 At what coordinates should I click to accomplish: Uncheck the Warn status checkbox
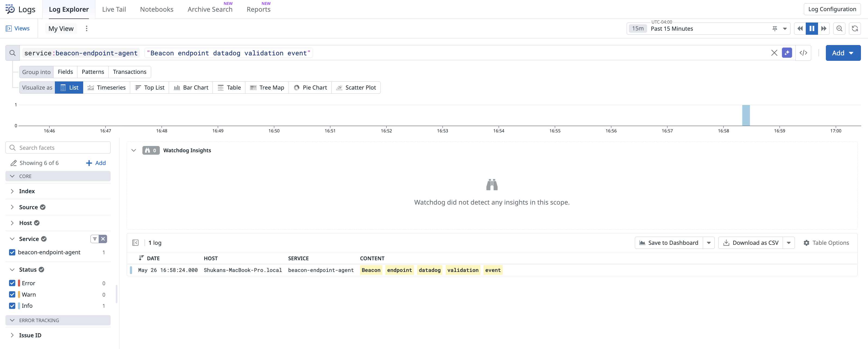pyautogui.click(x=12, y=294)
